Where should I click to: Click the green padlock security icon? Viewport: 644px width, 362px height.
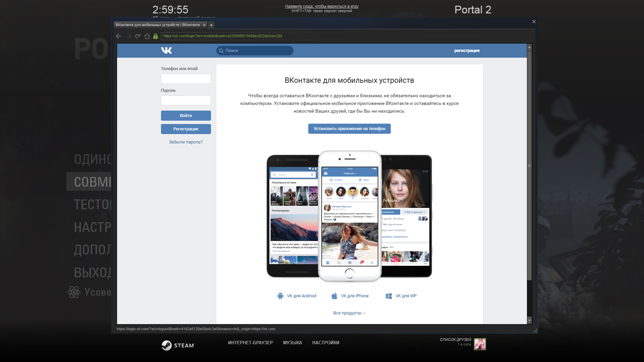point(155,36)
